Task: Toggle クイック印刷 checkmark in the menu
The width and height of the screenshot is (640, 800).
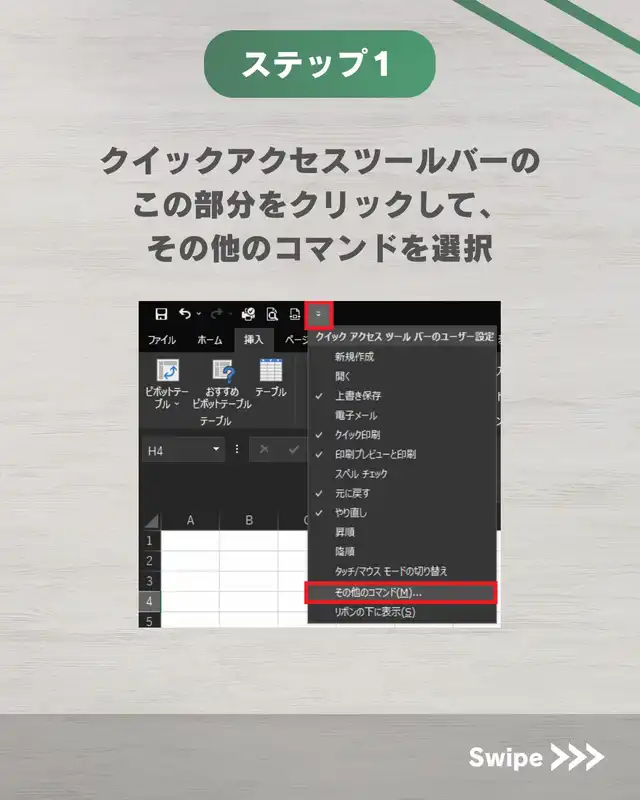Action: [357, 435]
